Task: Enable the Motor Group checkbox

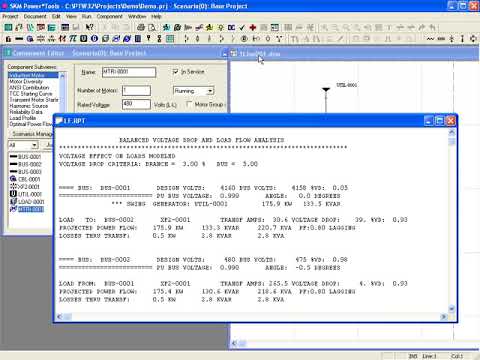Action: click(x=189, y=104)
